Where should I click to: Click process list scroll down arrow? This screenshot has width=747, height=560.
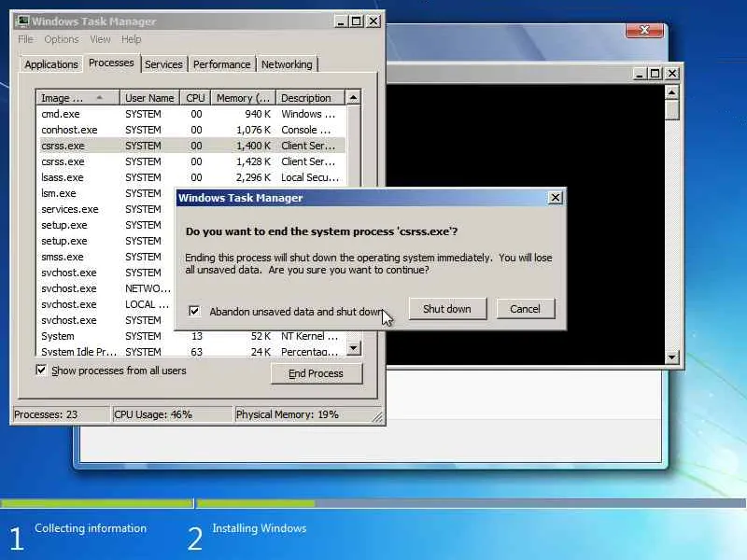[353, 348]
